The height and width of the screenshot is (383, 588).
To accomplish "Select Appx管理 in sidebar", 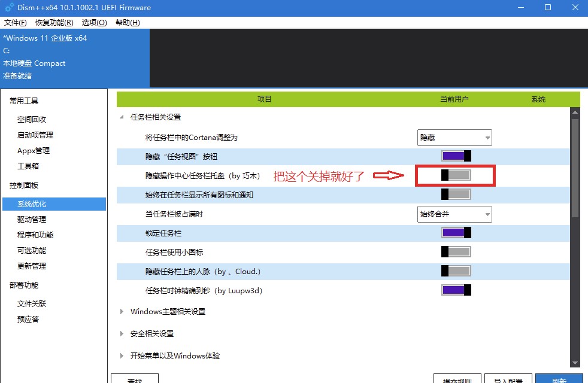I will [34, 150].
